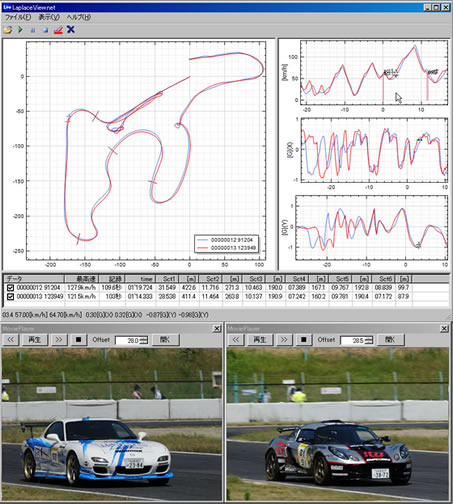Image resolution: width=453 pixels, height=504 pixels.
Task: Click the 開く button in right movie player
Action: coord(391,340)
